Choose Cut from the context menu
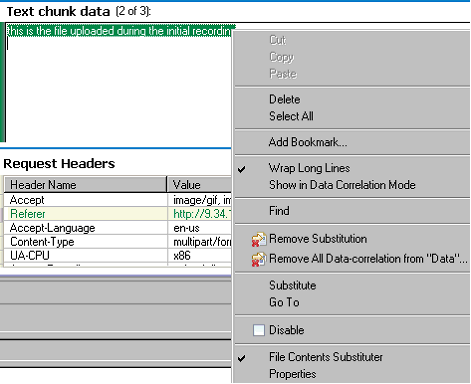This screenshot has height=384, width=471. point(278,40)
